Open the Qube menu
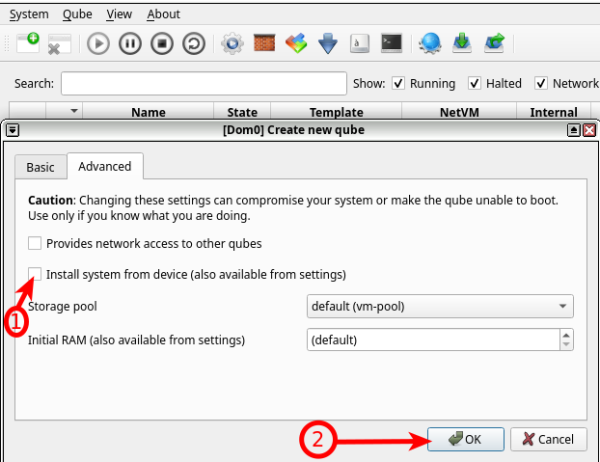 pyautogui.click(x=76, y=14)
